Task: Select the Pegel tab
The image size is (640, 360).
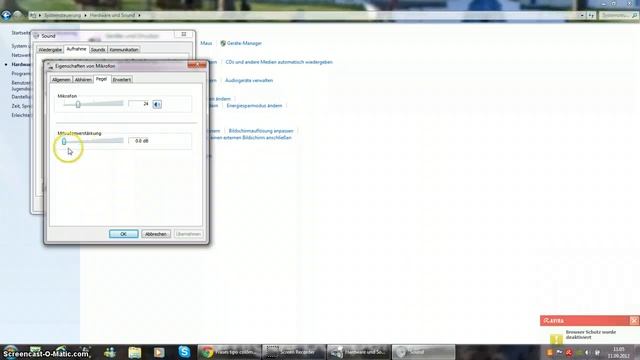Action: [x=102, y=79]
